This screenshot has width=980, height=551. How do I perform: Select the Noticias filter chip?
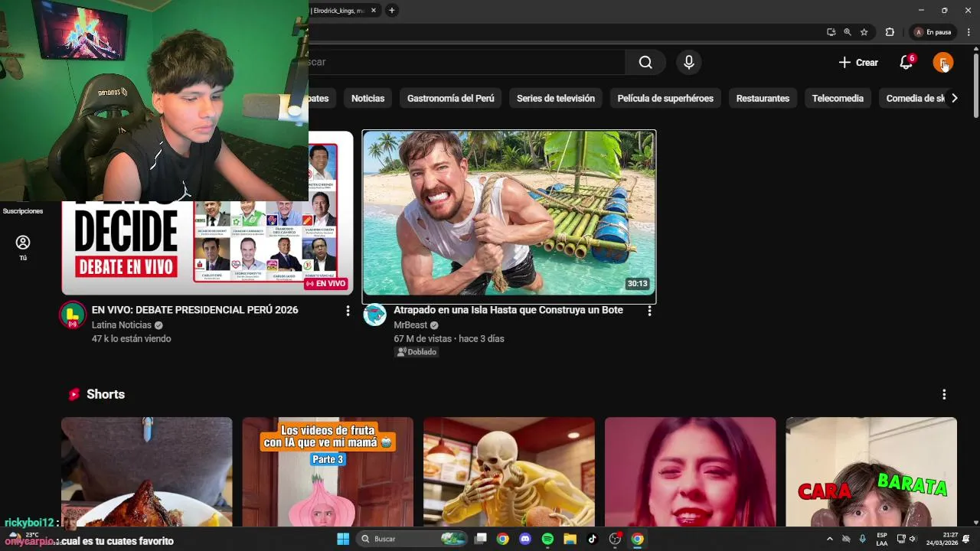pyautogui.click(x=367, y=98)
